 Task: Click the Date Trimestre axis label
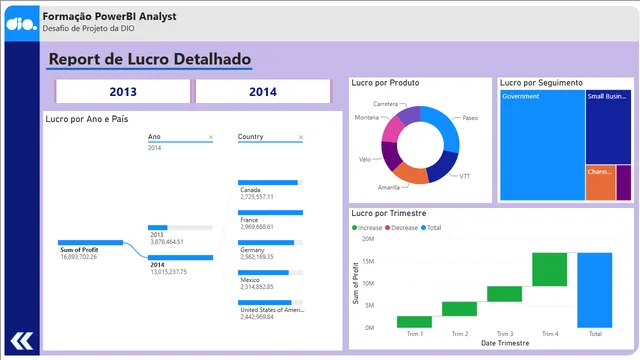click(505, 343)
